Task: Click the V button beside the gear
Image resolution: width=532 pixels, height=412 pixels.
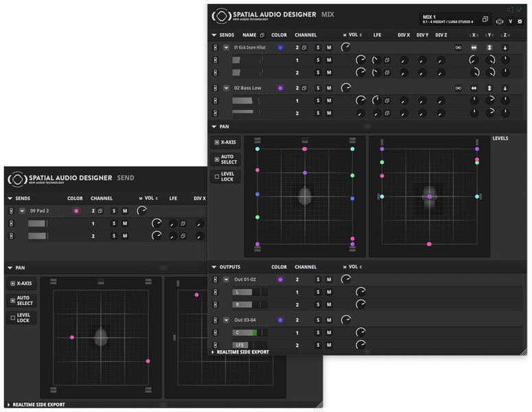Action: [510, 21]
